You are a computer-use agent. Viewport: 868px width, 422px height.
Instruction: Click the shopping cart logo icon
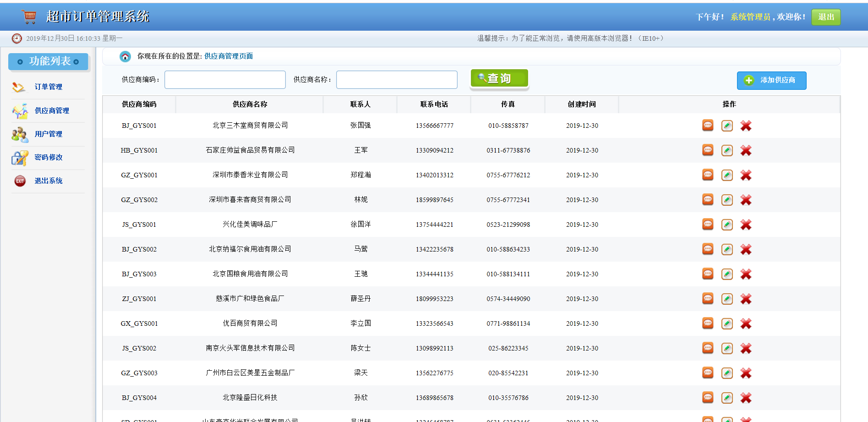click(x=30, y=17)
